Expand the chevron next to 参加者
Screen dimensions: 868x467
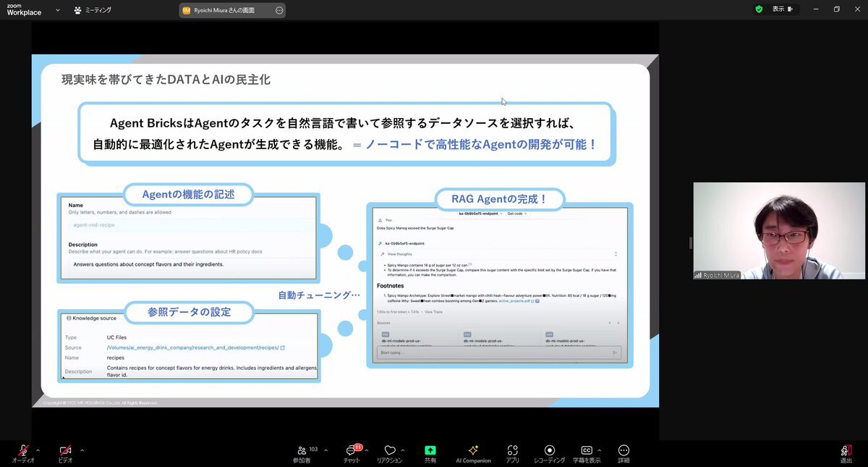point(325,450)
